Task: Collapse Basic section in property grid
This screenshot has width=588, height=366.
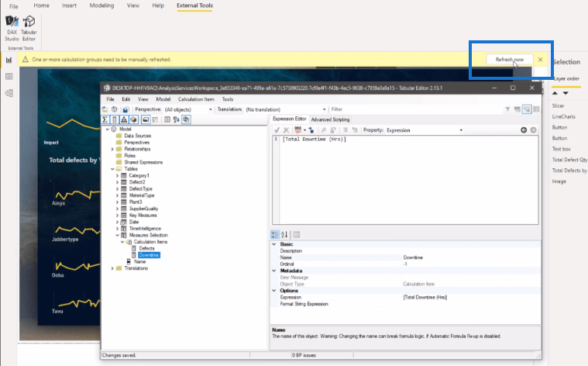Action: pos(274,244)
